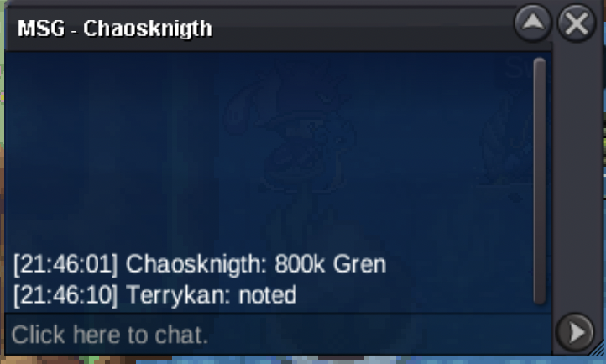Screen dimensions: 606x364
Task: Click the 'noted' message text
Action: click(268, 295)
